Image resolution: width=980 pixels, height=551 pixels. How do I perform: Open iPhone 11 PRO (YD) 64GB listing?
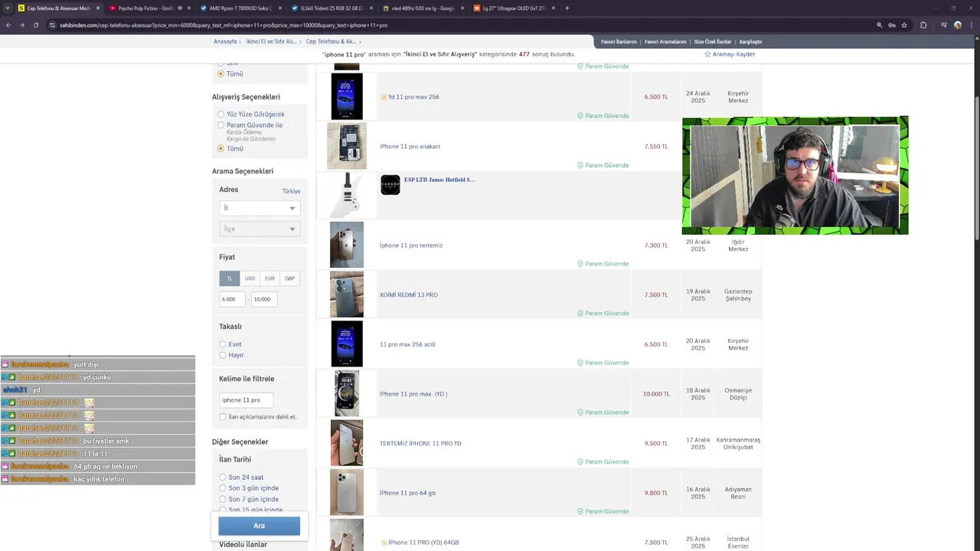(x=423, y=543)
